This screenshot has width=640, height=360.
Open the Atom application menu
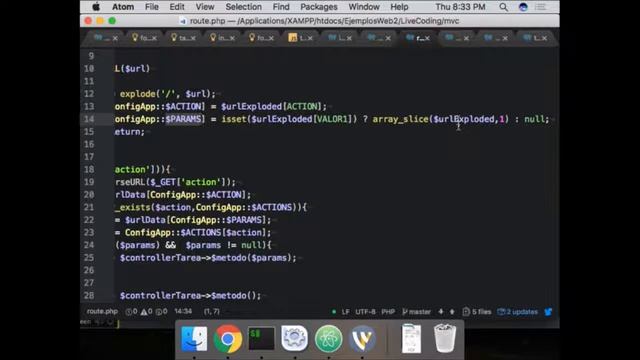[x=123, y=7]
